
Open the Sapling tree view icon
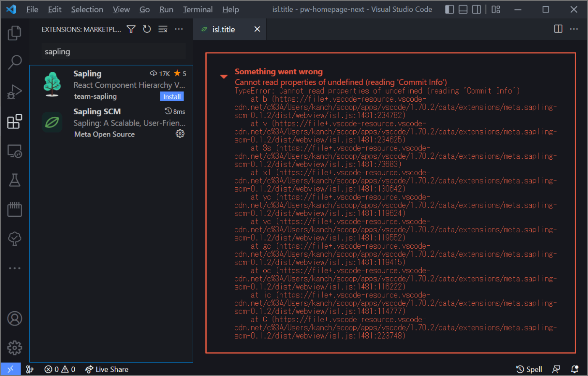click(15, 239)
